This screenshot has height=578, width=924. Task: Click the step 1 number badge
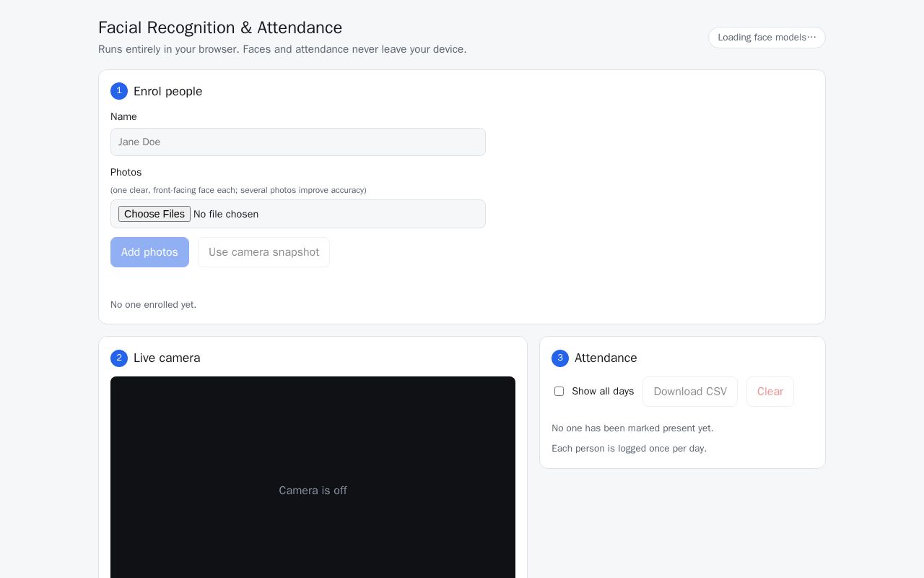point(119,91)
